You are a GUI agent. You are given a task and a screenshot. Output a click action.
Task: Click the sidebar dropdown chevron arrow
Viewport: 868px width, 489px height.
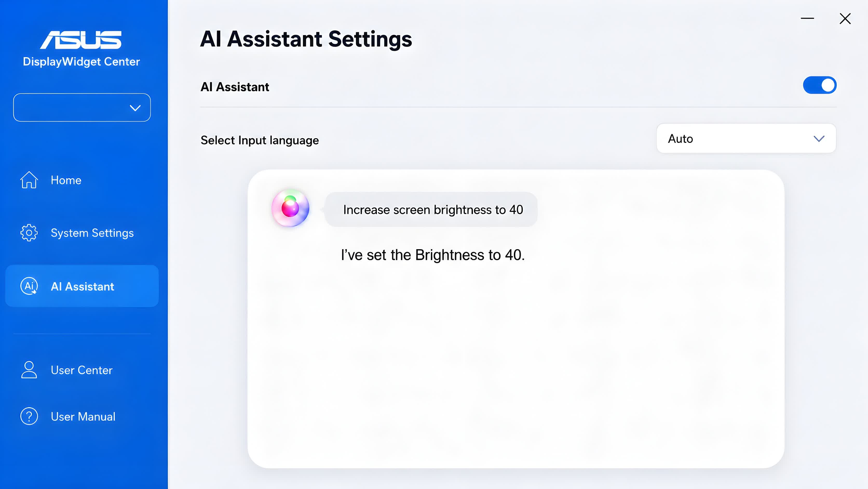[x=135, y=108]
